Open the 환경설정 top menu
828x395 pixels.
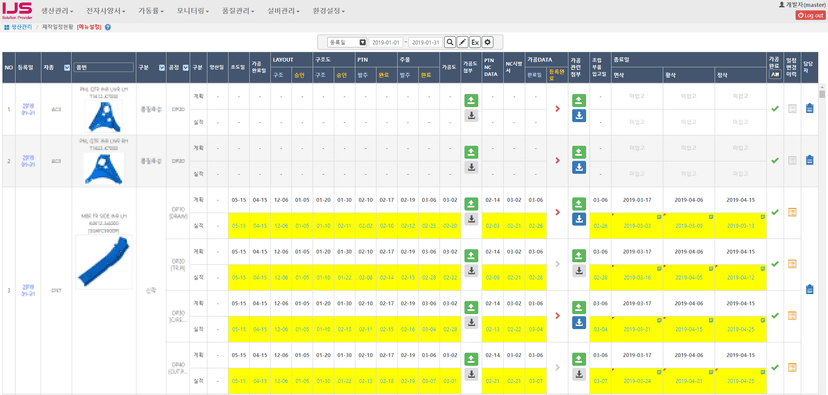(328, 11)
